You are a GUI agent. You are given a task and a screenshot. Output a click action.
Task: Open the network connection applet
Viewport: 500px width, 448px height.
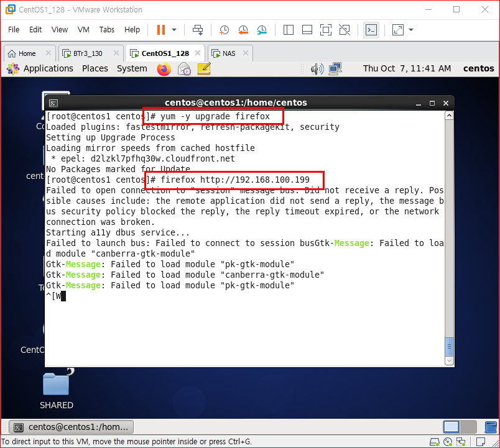pos(335,69)
